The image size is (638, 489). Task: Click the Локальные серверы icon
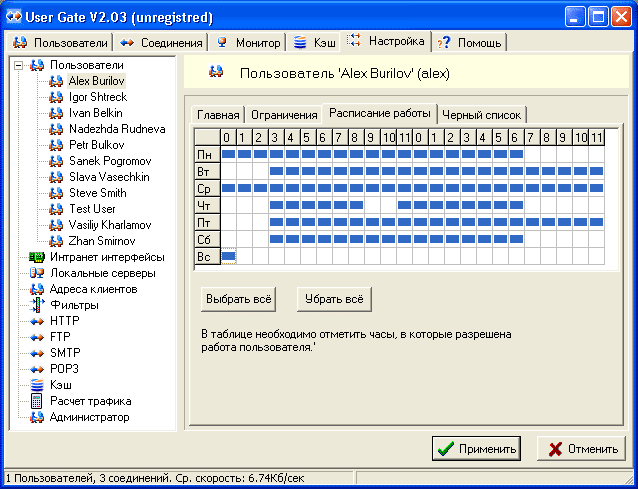click(x=37, y=273)
